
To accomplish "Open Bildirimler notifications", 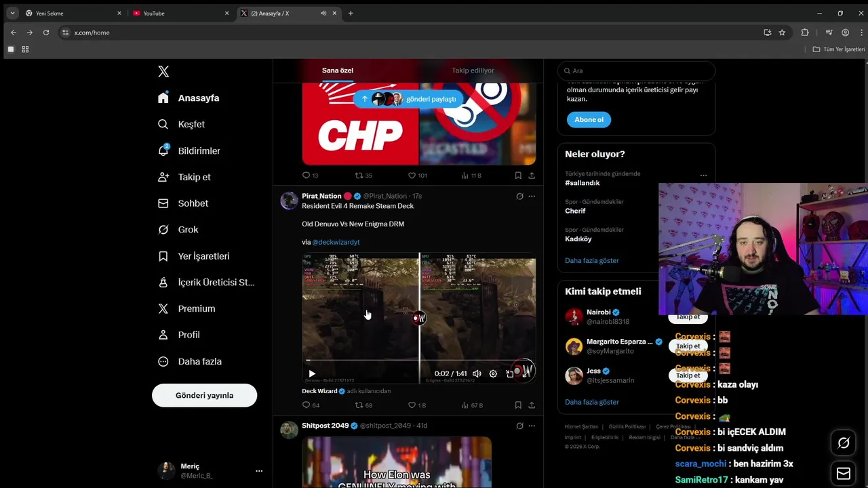I will click(189, 150).
